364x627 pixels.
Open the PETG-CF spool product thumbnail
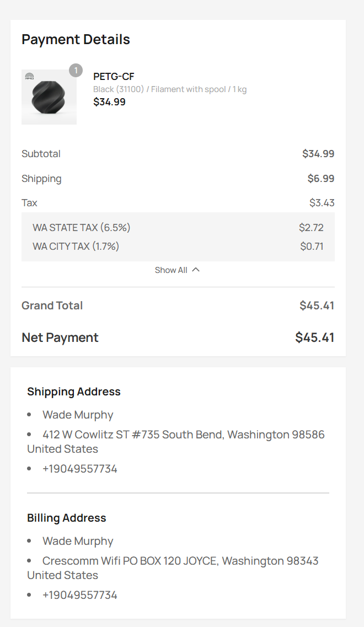(x=49, y=98)
